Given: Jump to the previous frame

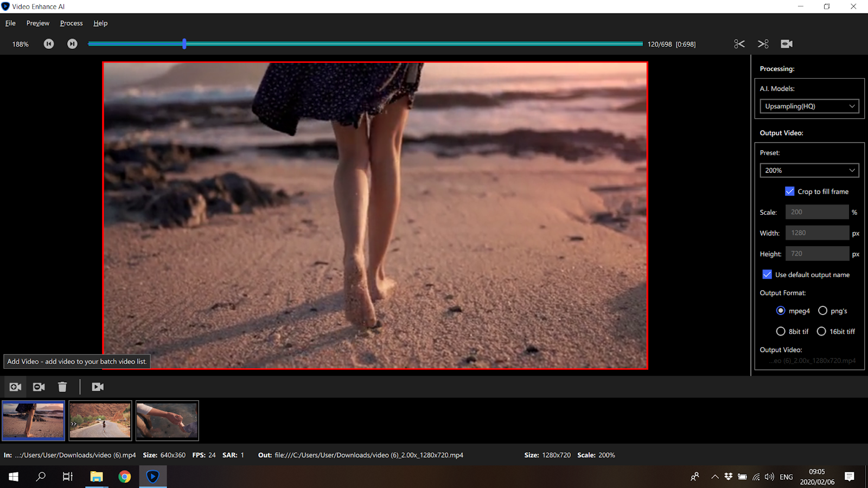Looking at the screenshot, I should [x=49, y=44].
